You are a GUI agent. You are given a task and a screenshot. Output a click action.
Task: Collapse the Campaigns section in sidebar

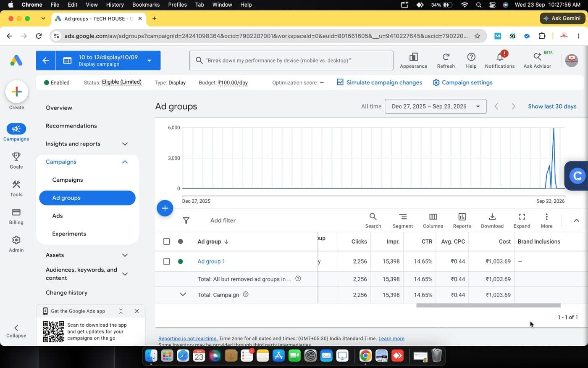coord(125,162)
